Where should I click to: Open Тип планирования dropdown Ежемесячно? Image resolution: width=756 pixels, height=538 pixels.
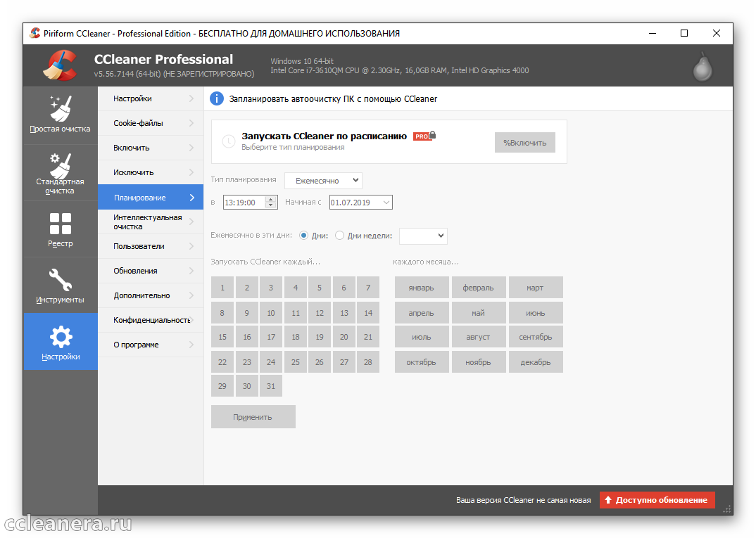(323, 181)
